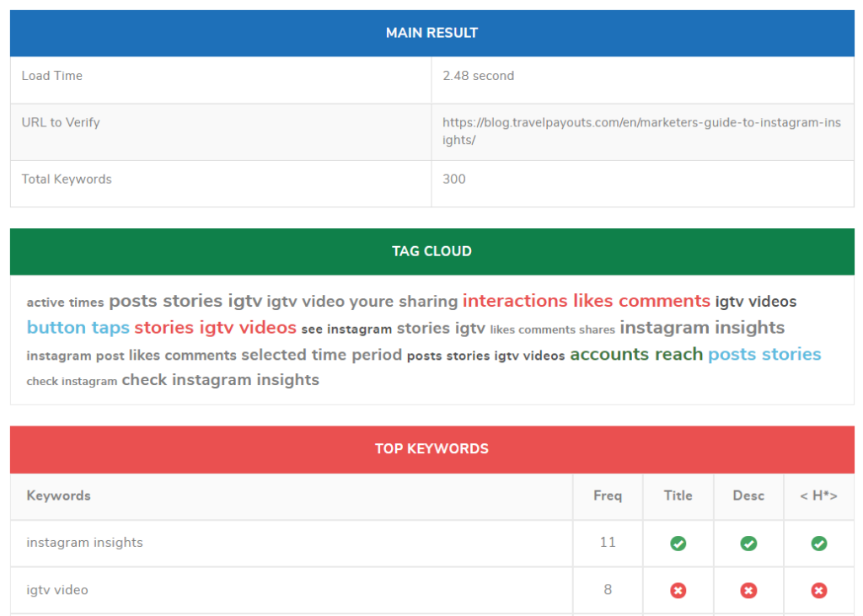Click the Freq column header
863x616 pixels.
click(x=607, y=495)
